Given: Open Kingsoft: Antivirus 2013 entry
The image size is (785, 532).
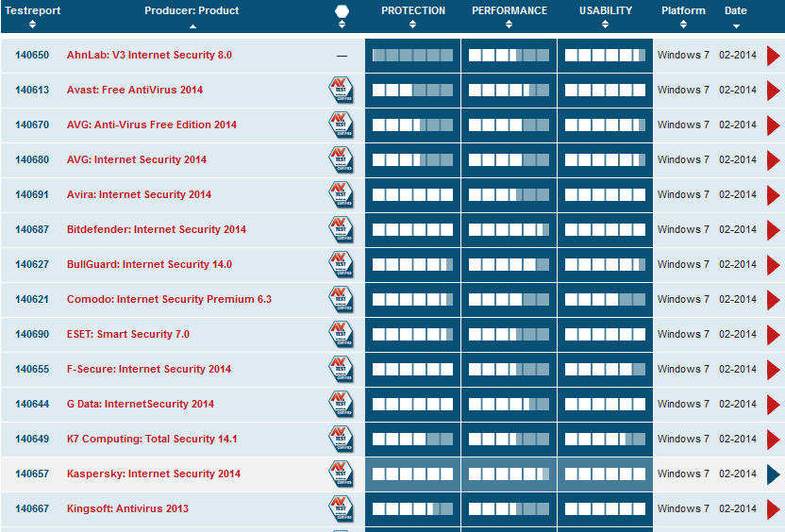Looking at the screenshot, I should pos(127,508).
